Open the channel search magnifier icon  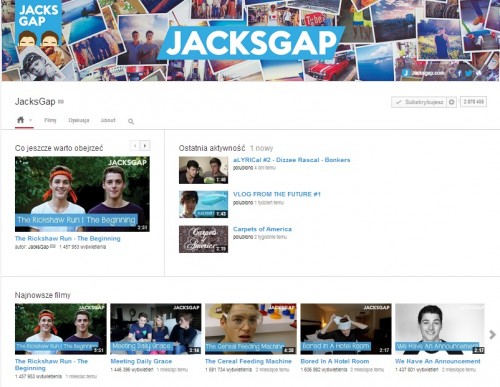coord(131,121)
